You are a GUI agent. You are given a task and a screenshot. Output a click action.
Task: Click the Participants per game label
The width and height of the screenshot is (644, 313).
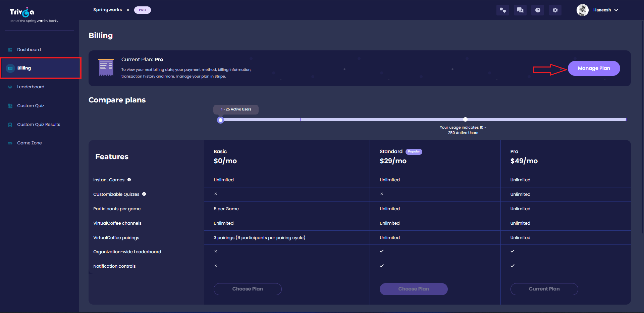(x=117, y=209)
